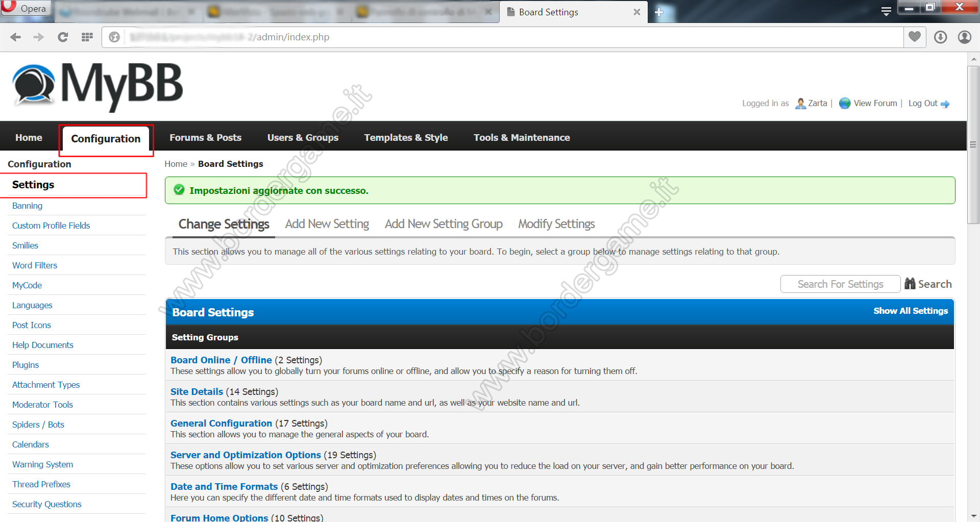Viewport: 980px width, 522px height.
Task: Open the downloads icon in toolbar
Action: pyautogui.click(x=941, y=37)
